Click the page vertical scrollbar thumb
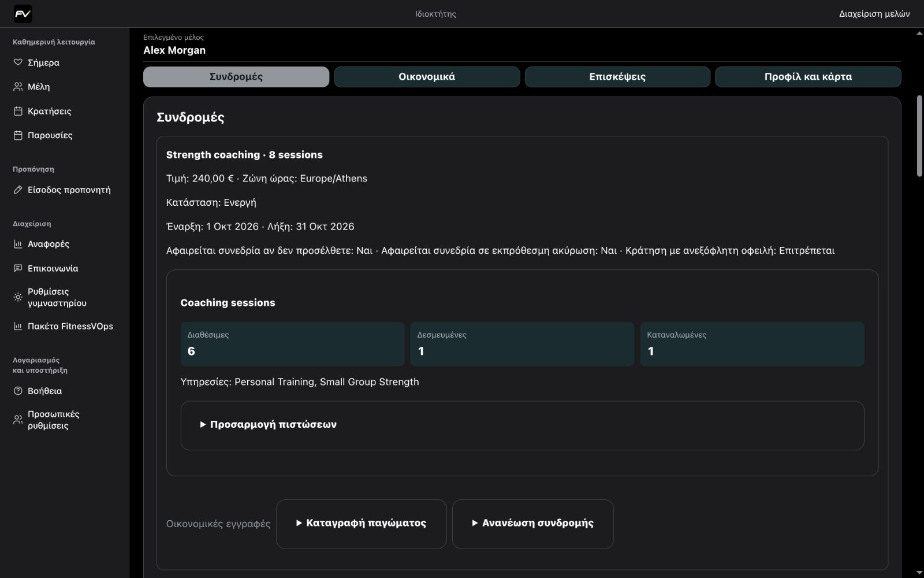The image size is (924, 578). [919, 136]
